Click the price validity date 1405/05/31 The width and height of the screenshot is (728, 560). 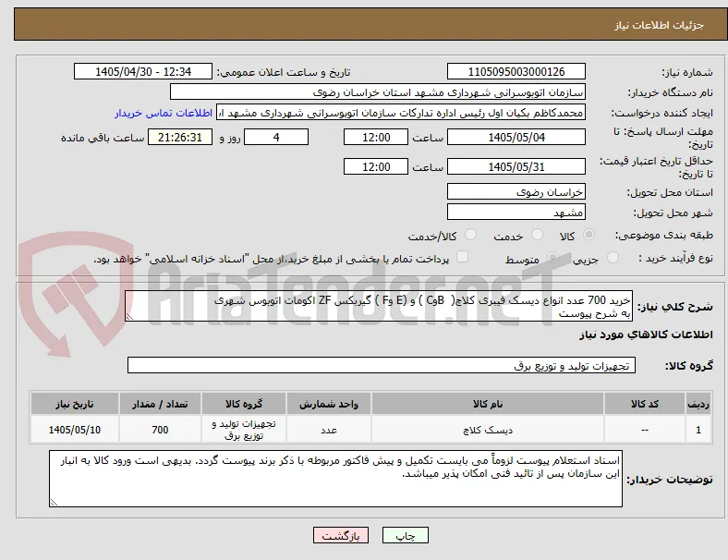click(516, 166)
